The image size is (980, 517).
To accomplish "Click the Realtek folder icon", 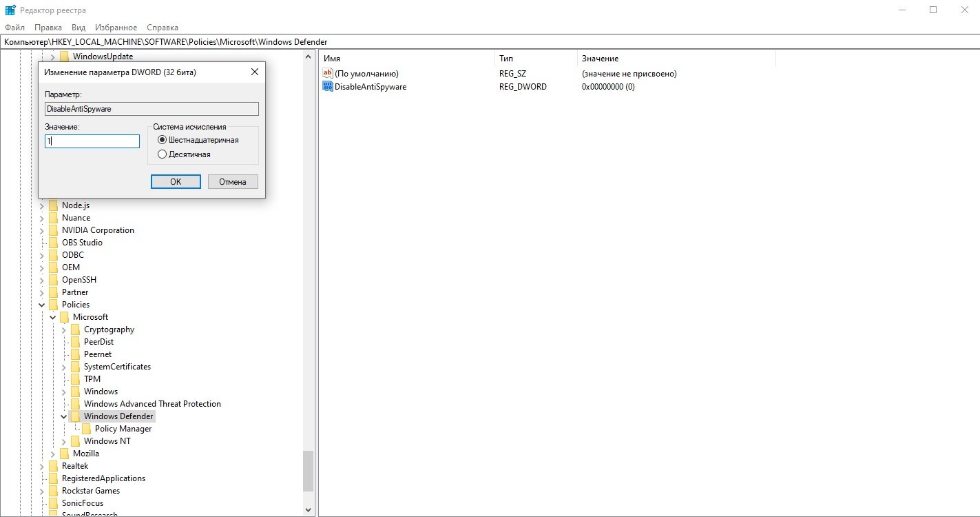I will pyautogui.click(x=54, y=466).
